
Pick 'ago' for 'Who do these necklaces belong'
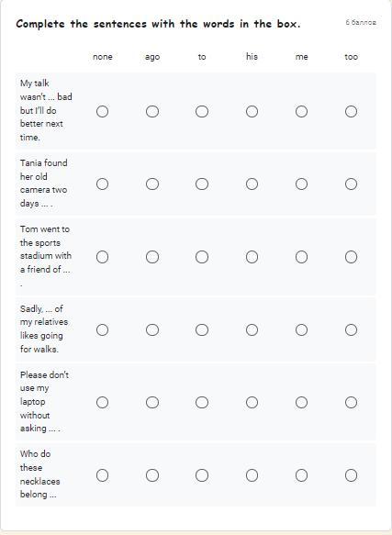(x=152, y=475)
